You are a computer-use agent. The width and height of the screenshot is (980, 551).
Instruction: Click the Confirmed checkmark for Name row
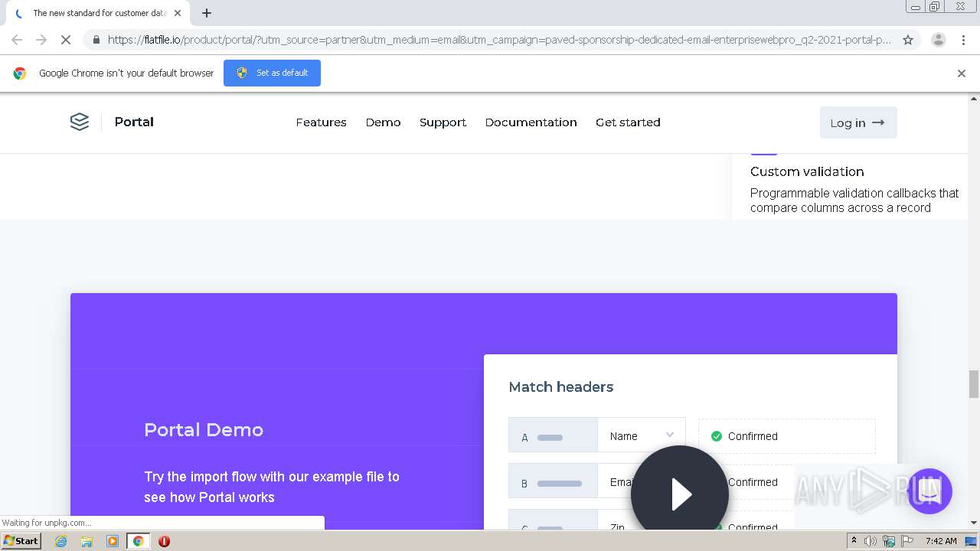[x=717, y=436]
